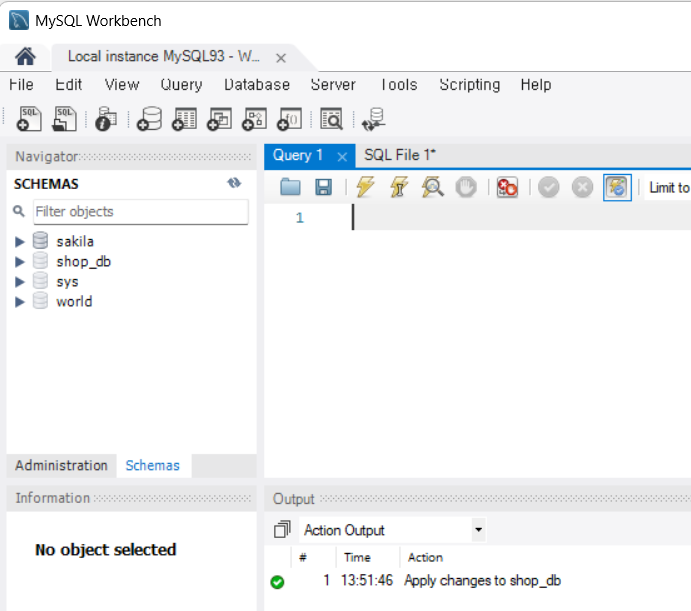Open the Help menu
Image resolution: width=691 pixels, height=611 pixels.
click(x=536, y=85)
